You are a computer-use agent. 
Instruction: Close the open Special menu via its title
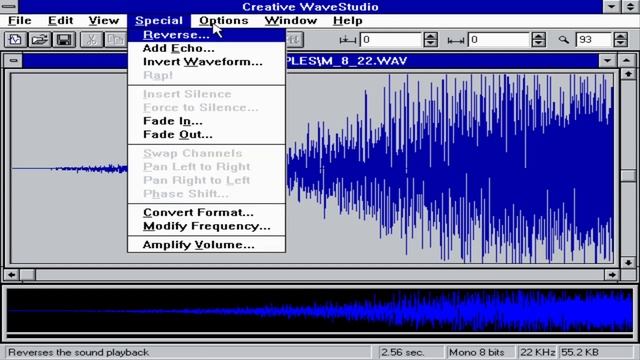pyautogui.click(x=159, y=20)
